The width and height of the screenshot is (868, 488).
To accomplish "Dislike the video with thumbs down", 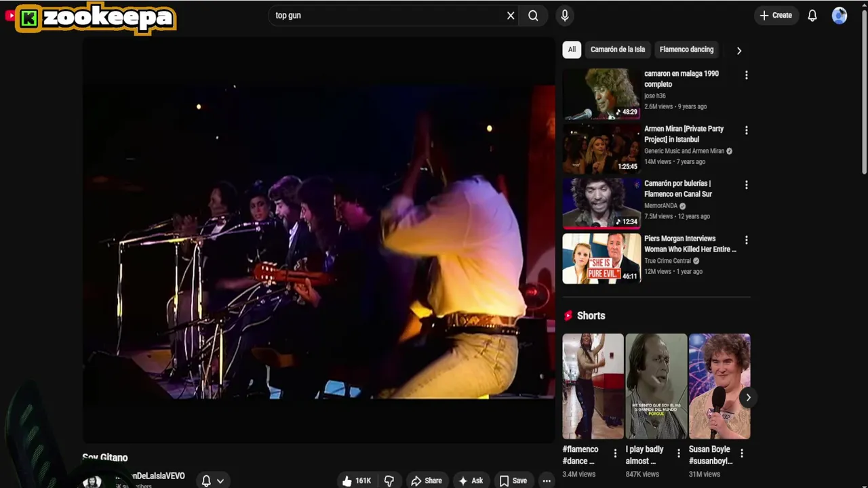I will click(389, 481).
